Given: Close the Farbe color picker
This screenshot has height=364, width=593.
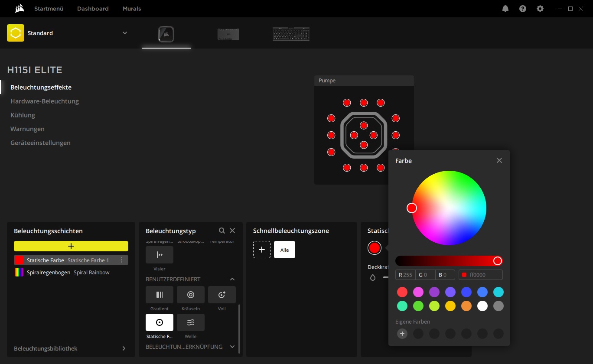Looking at the screenshot, I should pyautogui.click(x=499, y=160).
